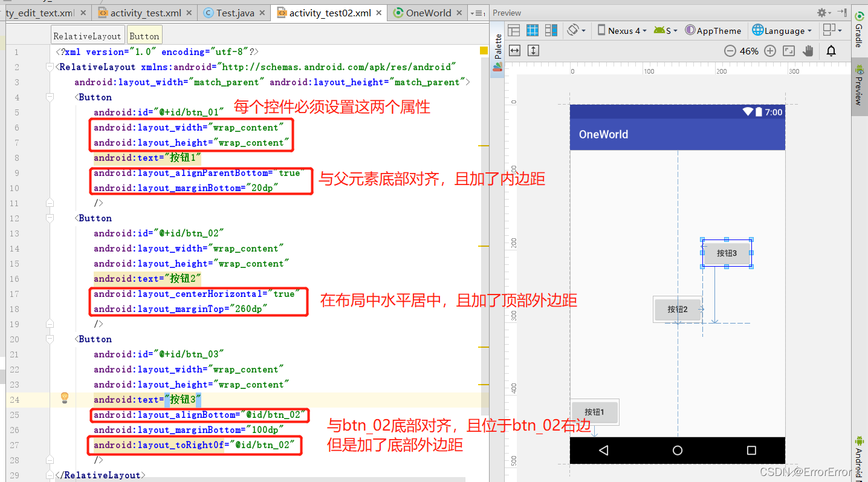Close the OneWorld tab
The width and height of the screenshot is (868, 482).
459,13
